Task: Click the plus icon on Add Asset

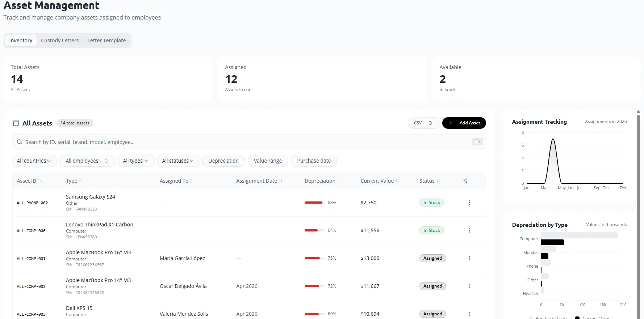Action: point(451,123)
